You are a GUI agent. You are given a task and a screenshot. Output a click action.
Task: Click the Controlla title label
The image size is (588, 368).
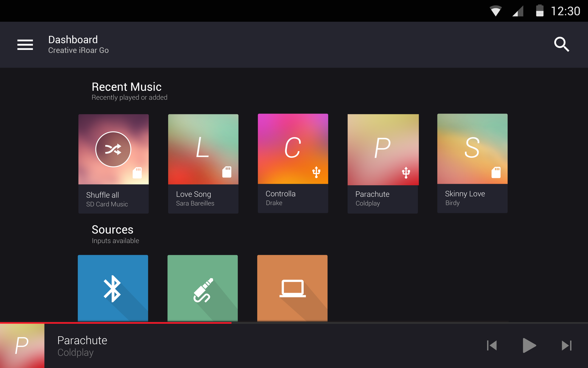(x=281, y=194)
